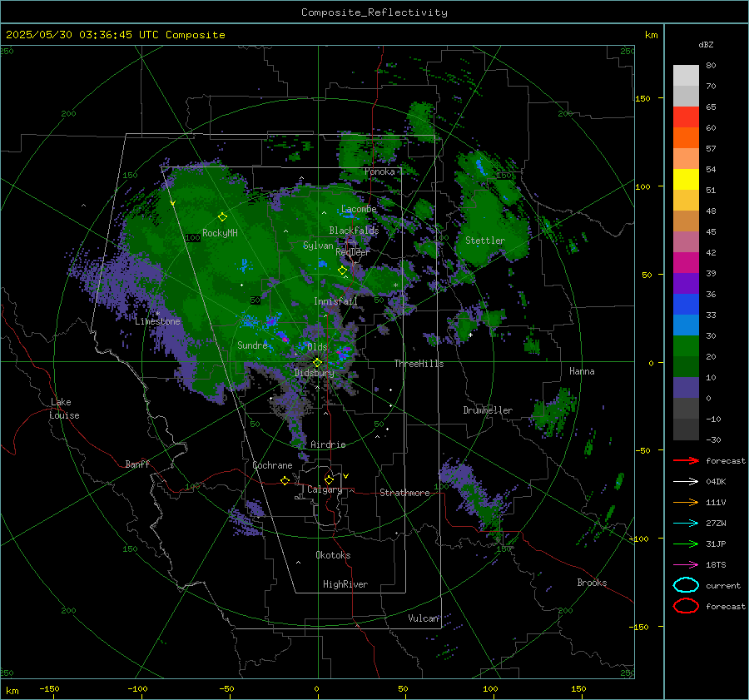This screenshot has height=700, width=749.
Task: Click the Olds label
Action: tap(317, 346)
